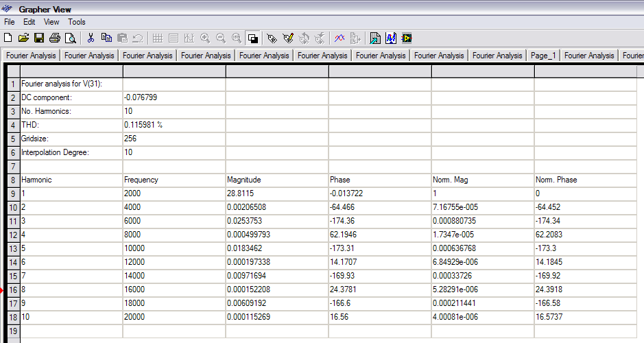Click the column header above Frequency values
This screenshot has height=343, width=644.
point(174,71)
